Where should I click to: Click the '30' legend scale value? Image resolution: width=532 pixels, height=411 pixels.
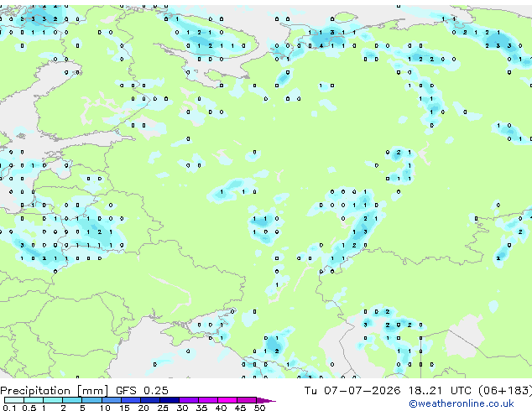182,408
